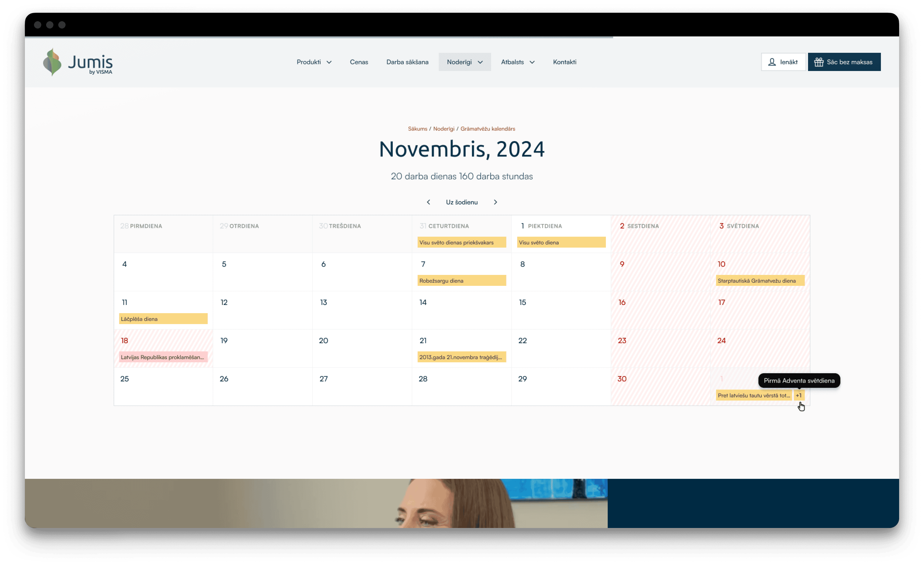Open the Cenas menu item
The image size is (924, 565).
pos(359,62)
